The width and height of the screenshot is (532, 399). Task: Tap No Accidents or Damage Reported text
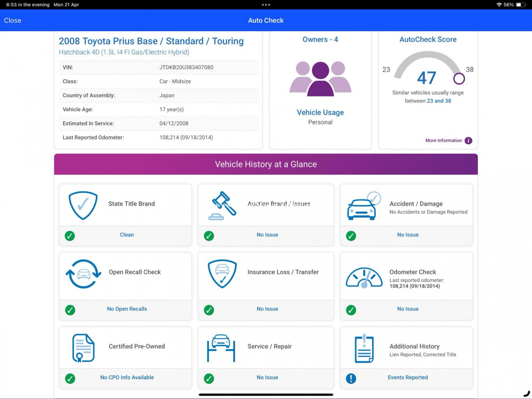[x=428, y=212]
